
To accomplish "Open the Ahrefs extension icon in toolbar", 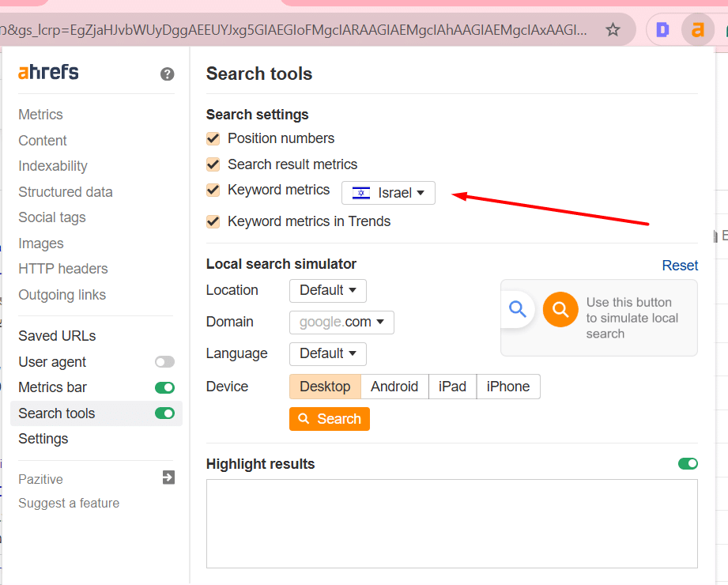I will click(697, 30).
